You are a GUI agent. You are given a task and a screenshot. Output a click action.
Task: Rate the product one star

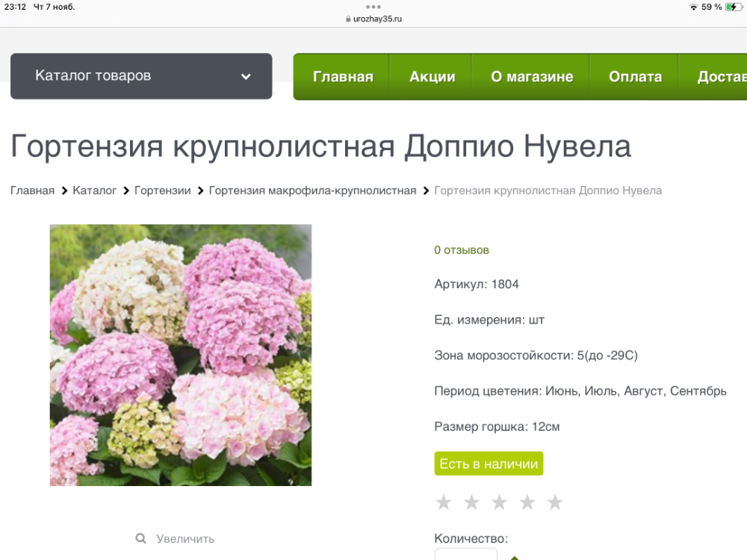coord(444,503)
